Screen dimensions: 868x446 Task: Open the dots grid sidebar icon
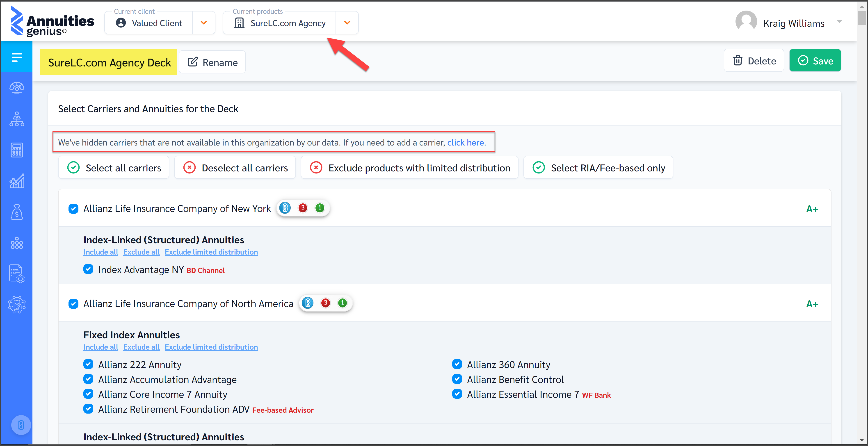pyautogui.click(x=17, y=243)
